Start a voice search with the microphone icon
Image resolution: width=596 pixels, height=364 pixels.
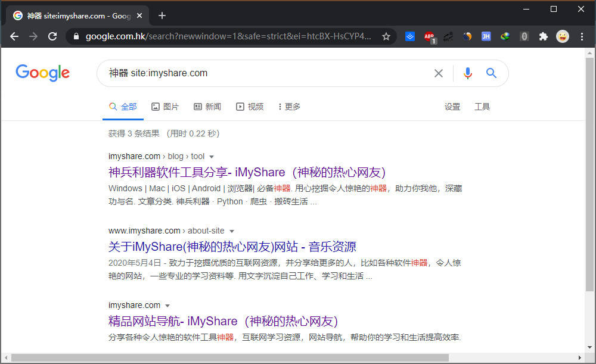click(468, 73)
